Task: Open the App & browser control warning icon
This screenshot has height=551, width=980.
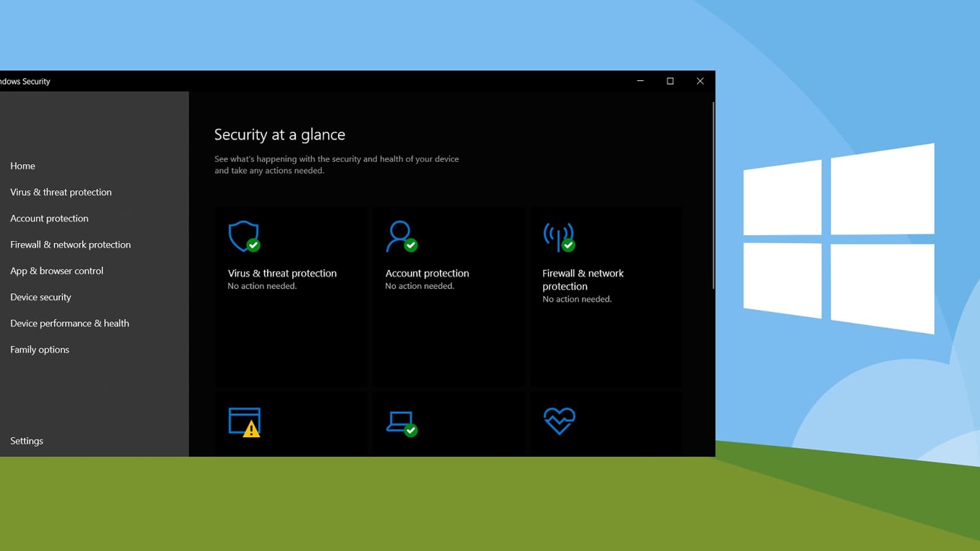Action: (x=244, y=422)
